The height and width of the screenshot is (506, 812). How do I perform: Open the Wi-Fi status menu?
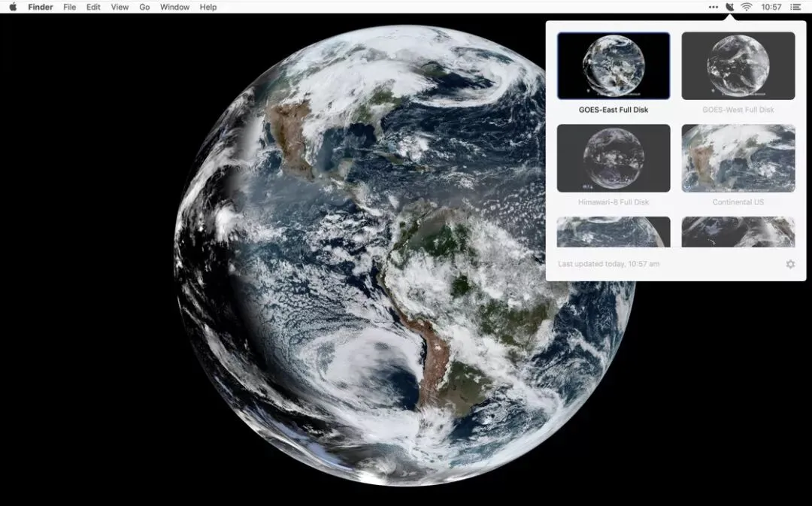click(747, 7)
